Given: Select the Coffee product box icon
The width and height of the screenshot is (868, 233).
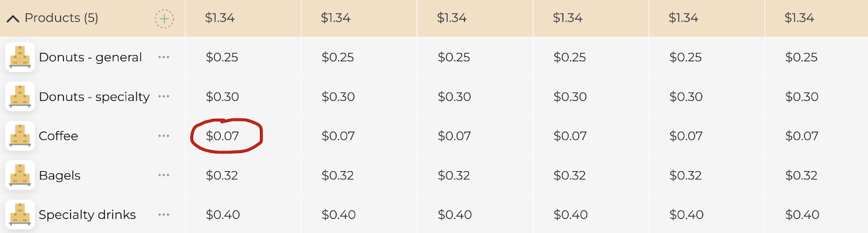Looking at the screenshot, I should 20,135.
